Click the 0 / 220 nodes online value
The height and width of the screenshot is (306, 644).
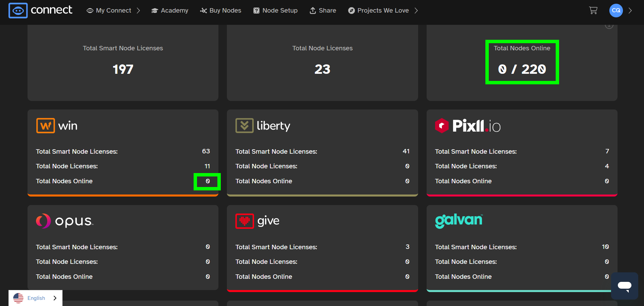522,69
